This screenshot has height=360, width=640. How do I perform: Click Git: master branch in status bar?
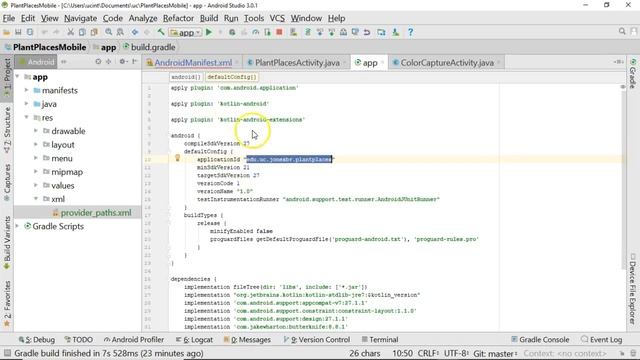click(495, 353)
